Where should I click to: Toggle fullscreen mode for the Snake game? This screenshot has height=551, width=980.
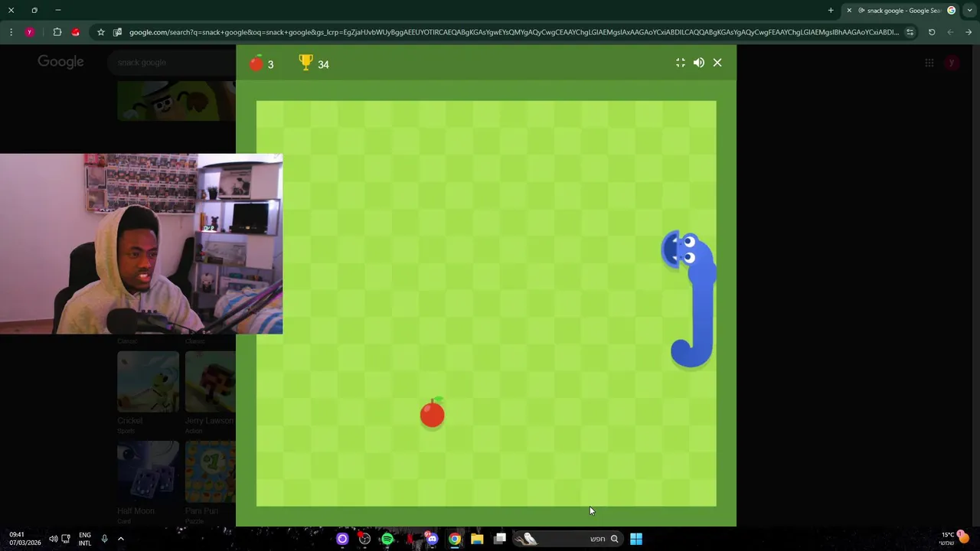pos(680,63)
